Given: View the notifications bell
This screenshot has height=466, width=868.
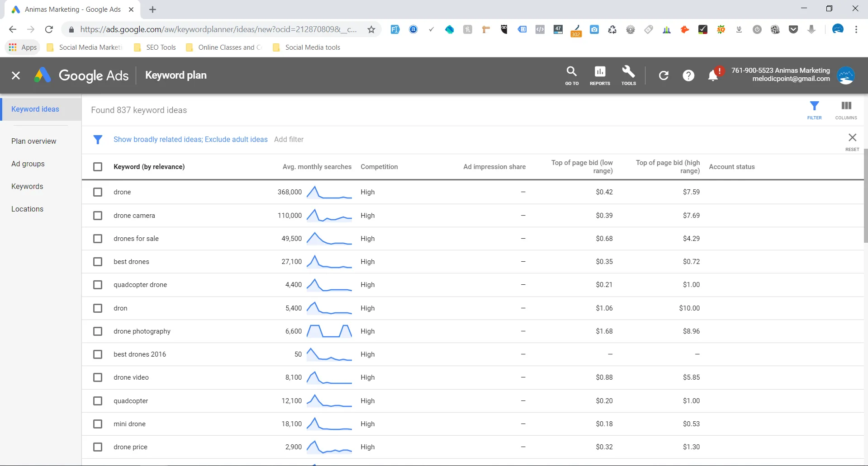Looking at the screenshot, I should pyautogui.click(x=713, y=75).
